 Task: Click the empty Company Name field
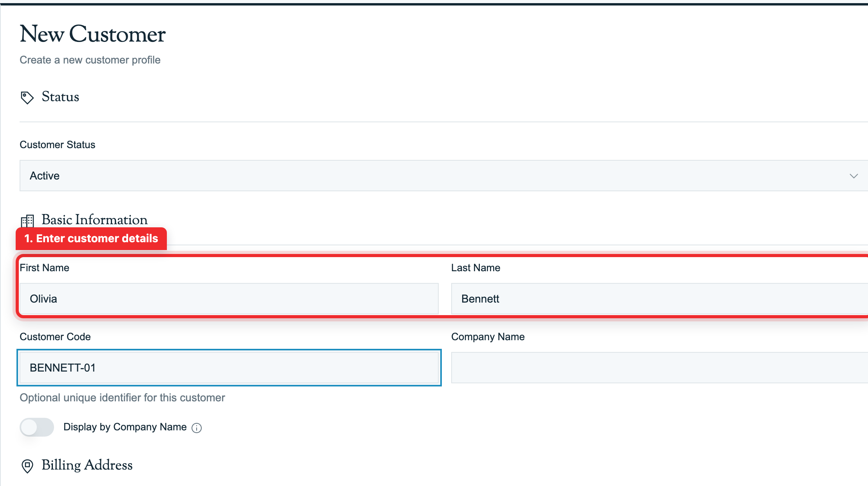click(x=660, y=368)
